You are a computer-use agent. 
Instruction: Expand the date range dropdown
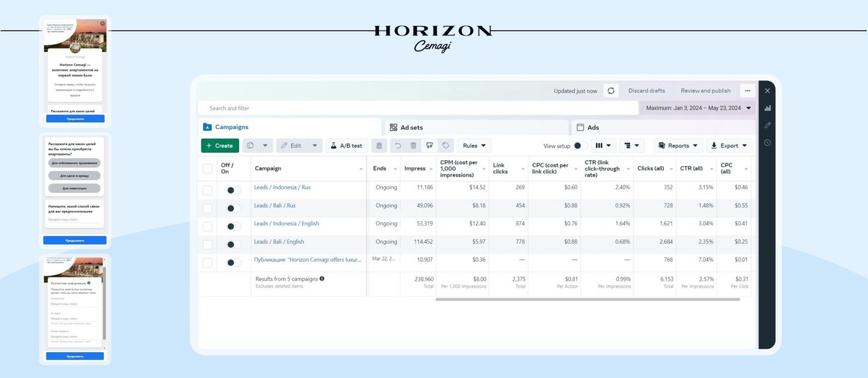[x=698, y=108]
